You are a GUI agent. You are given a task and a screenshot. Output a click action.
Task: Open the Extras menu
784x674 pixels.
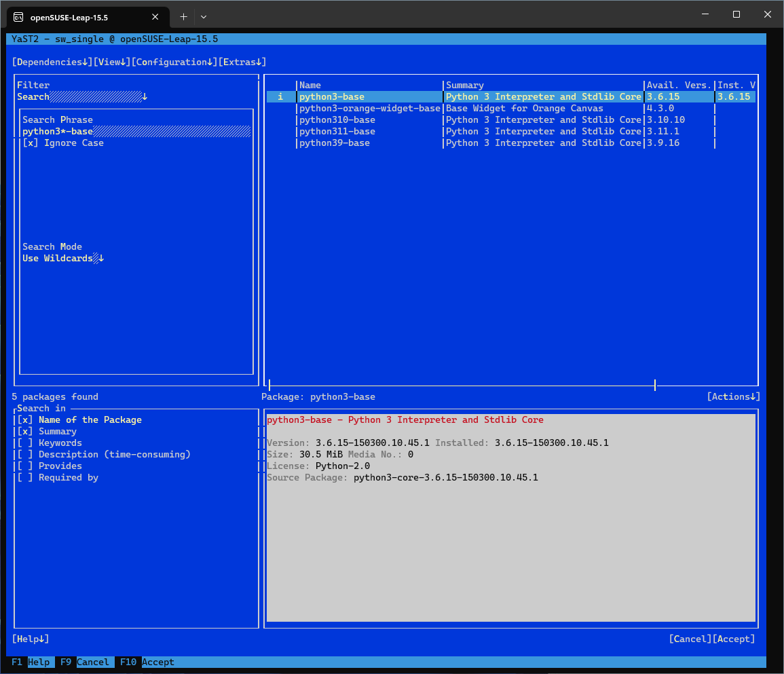click(x=242, y=62)
